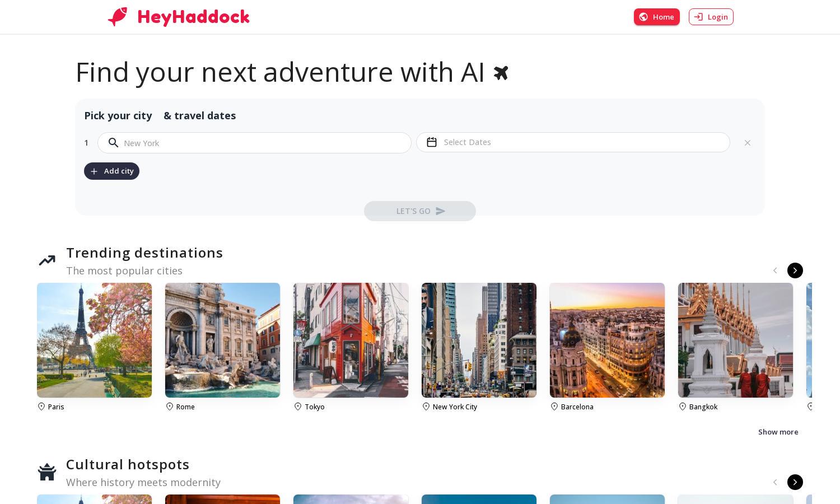Click the calendar icon in dates field
Image resolution: width=840 pixels, height=504 pixels.
432,142
